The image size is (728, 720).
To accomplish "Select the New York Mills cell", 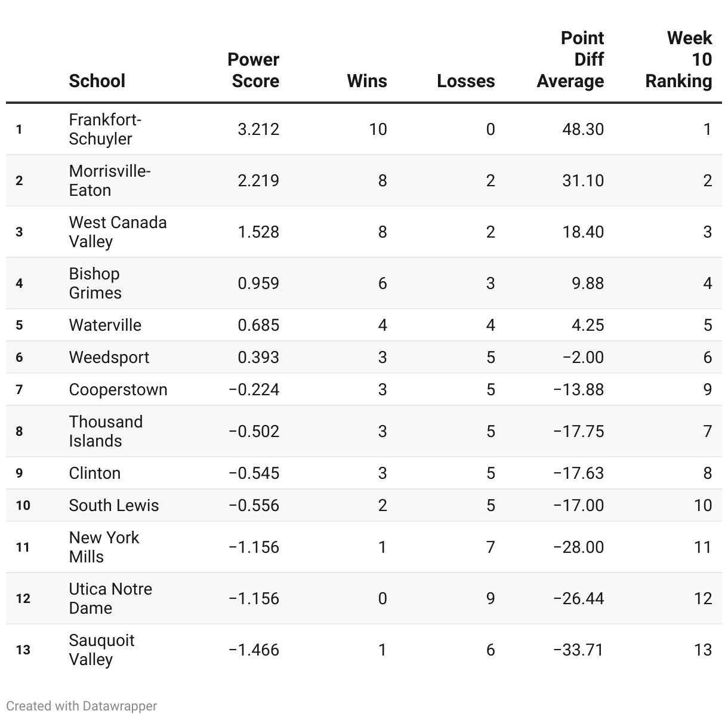I will tap(104, 547).
